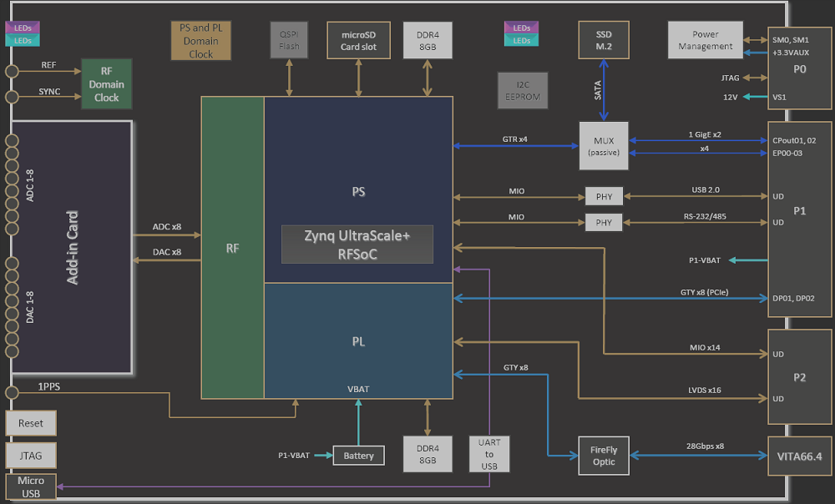This screenshot has width=835, height=504.
Task: Click the PL label in the logic block
Action: pos(358,341)
